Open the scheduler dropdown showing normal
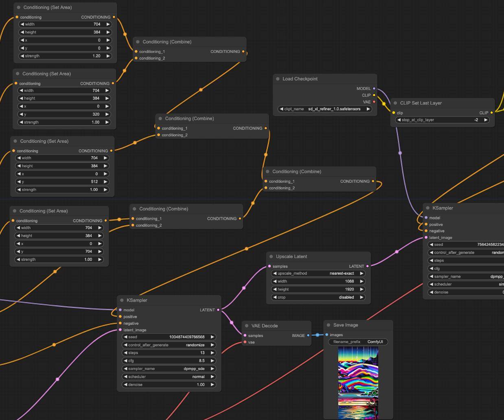 pos(169,377)
